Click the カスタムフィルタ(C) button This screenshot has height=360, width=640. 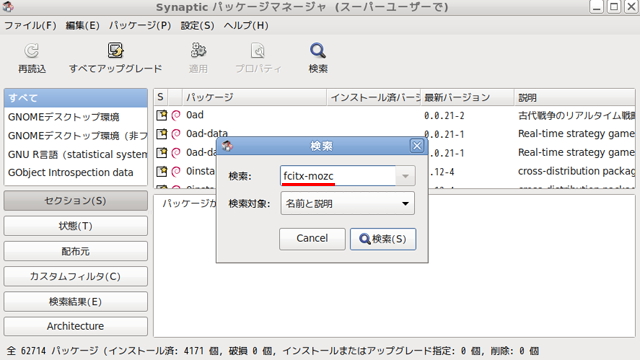point(76,276)
